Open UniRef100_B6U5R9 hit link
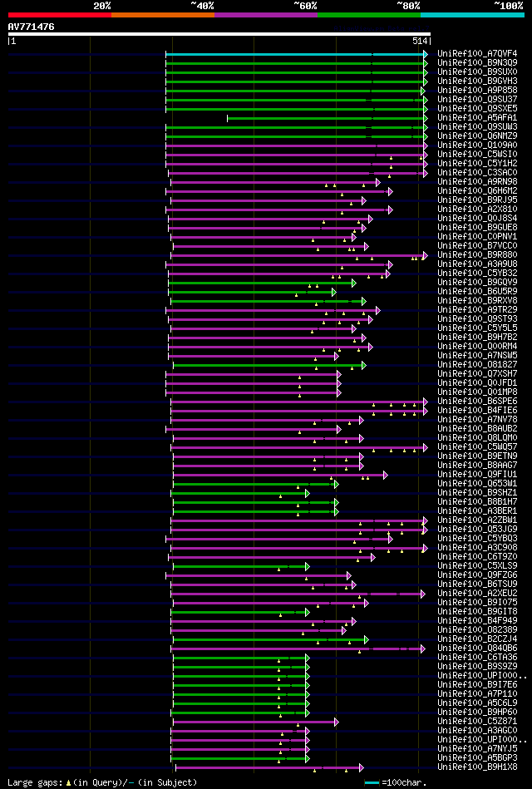Image resolution: width=532 pixels, height=789 pixels. (478, 291)
